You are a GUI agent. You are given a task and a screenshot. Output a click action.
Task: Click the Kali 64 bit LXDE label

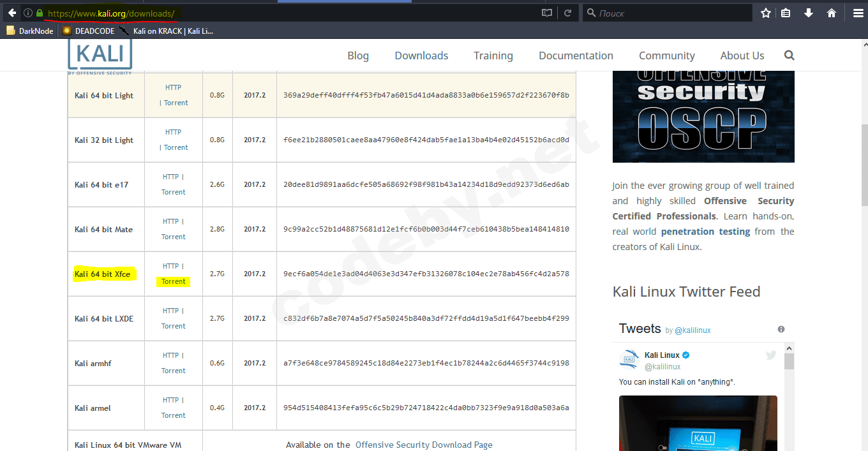coord(104,319)
